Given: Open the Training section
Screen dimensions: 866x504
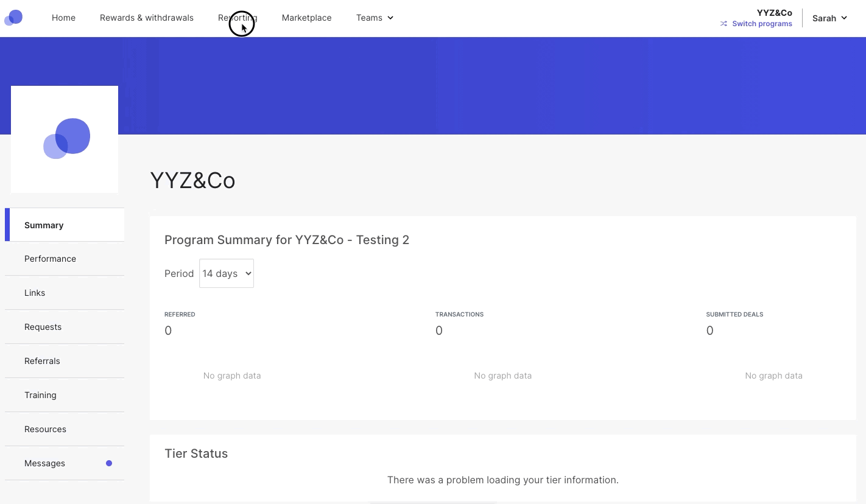Looking at the screenshot, I should pyautogui.click(x=65, y=395).
